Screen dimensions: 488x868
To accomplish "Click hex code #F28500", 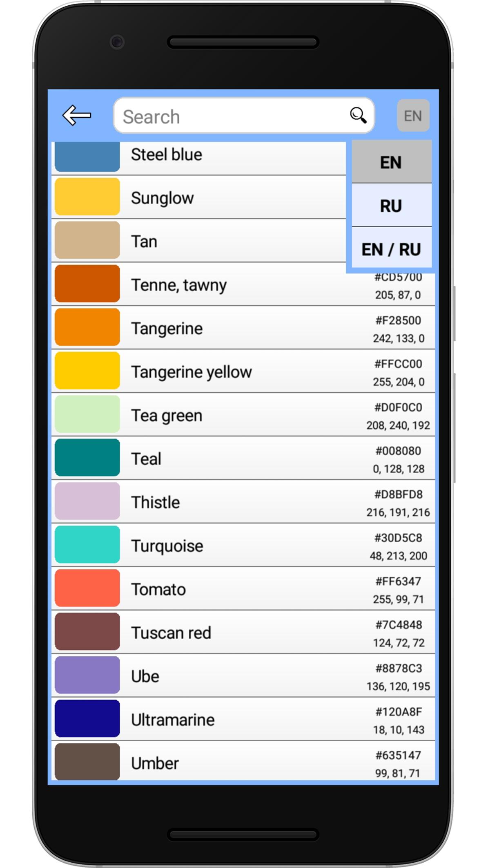I will (x=398, y=320).
